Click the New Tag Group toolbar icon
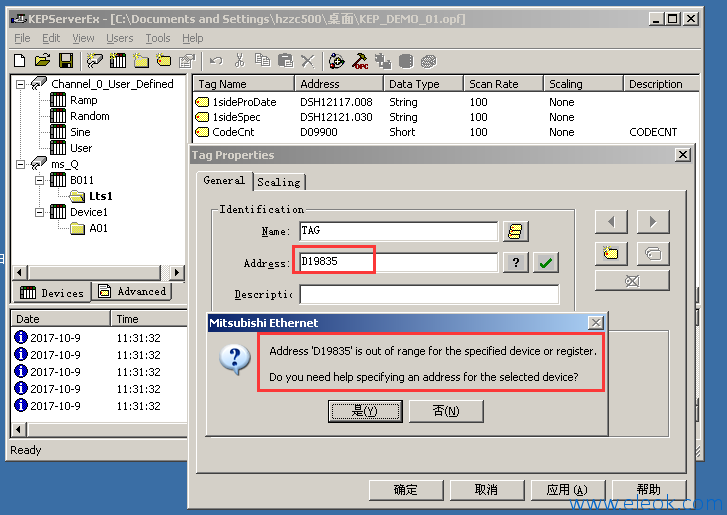Screen dimensions: 727x515 coord(140,61)
